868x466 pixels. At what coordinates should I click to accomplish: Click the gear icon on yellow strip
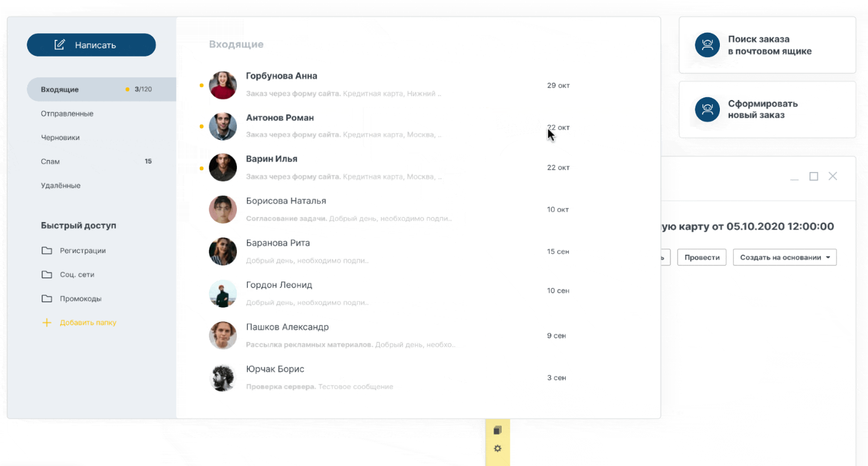point(498,448)
